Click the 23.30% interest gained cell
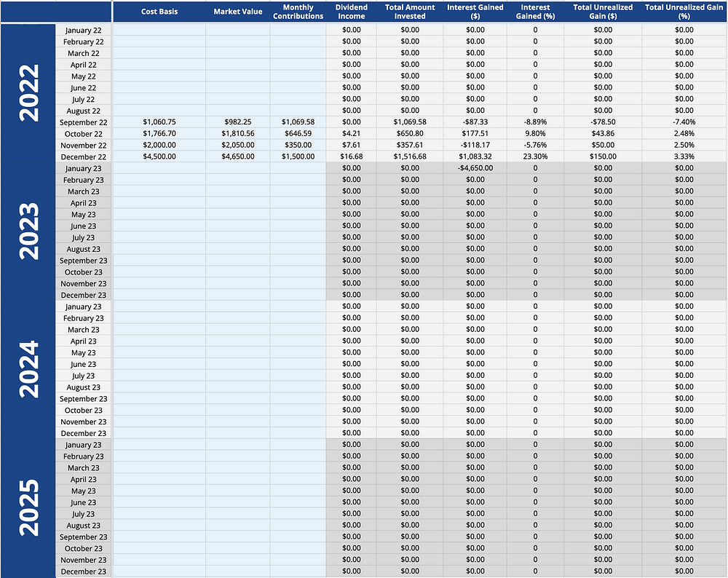 (x=535, y=157)
